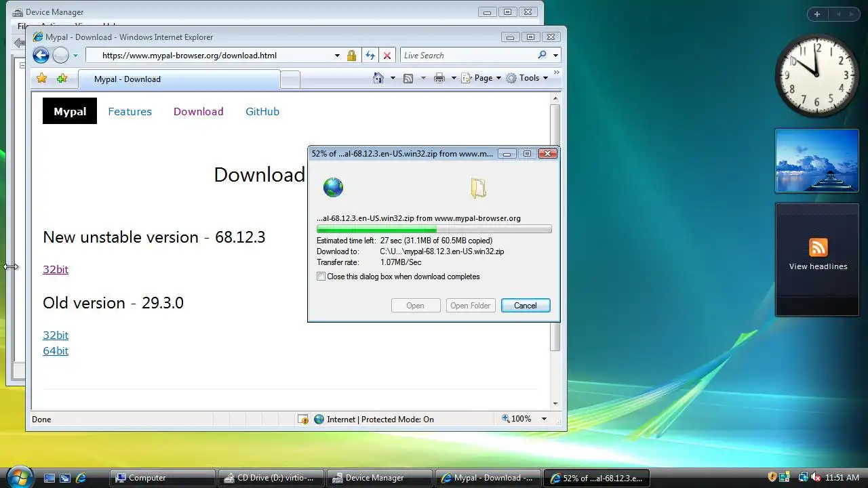Open the GitHub navigation link
This screenshot has width=868, height=488.
262,112
